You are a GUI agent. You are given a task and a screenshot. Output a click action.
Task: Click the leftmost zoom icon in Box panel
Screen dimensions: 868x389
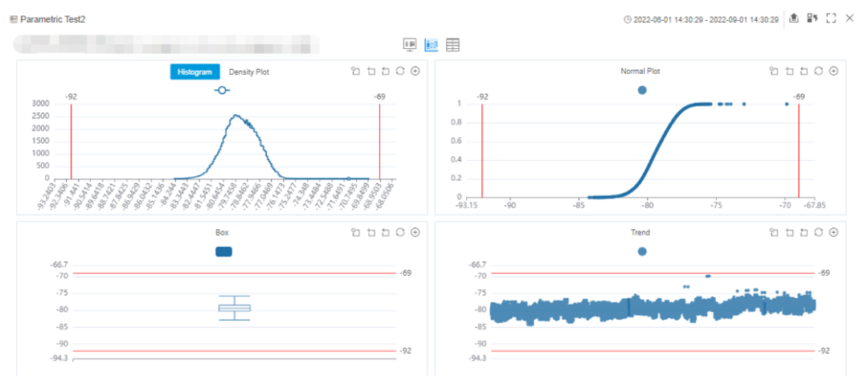355,232
